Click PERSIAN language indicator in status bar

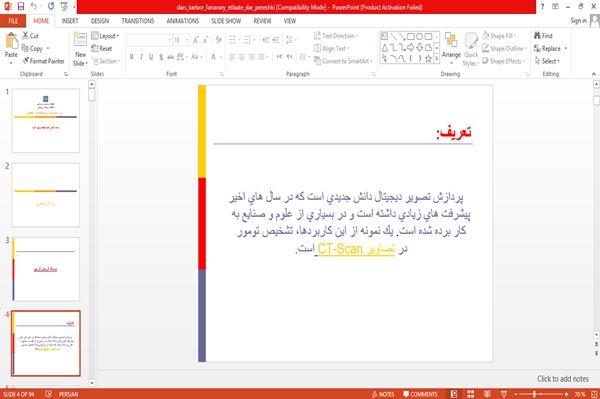pyautogui.click(x=68, y=394)
